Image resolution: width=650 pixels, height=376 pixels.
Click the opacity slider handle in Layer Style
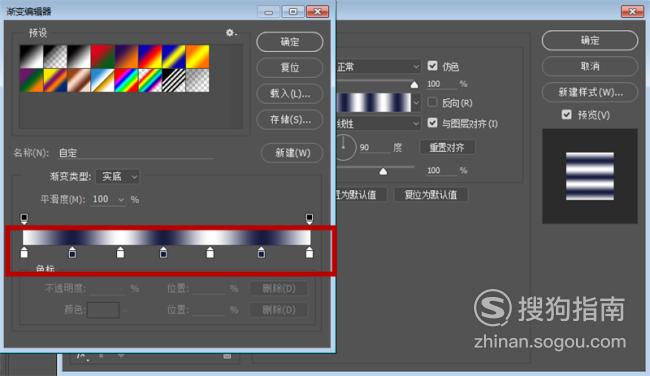(x=414, y=85)
